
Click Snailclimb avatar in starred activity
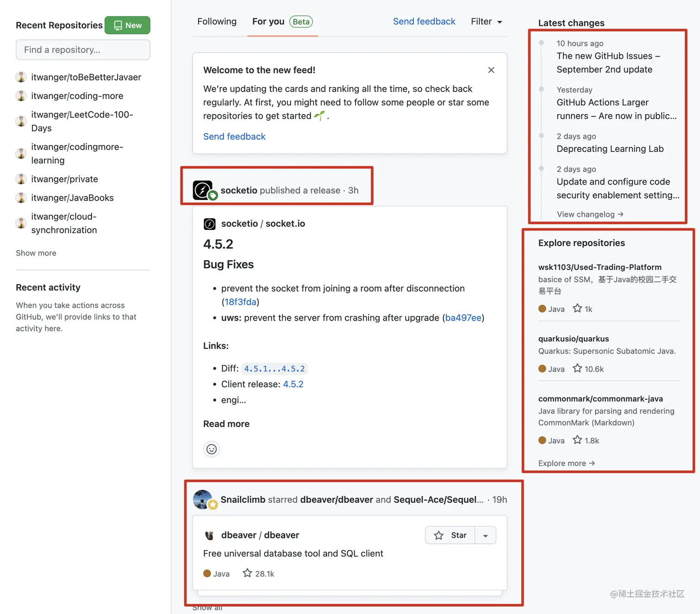coord(203,500)
